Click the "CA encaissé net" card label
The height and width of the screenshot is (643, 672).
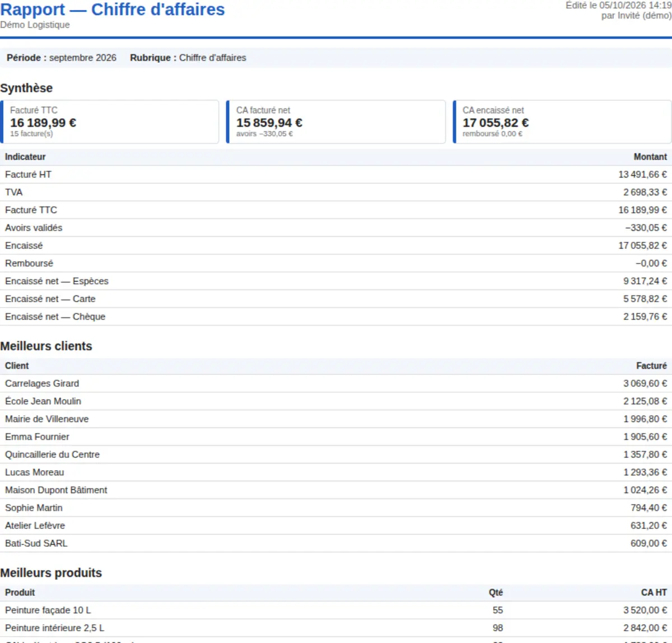tap(493, 110)
